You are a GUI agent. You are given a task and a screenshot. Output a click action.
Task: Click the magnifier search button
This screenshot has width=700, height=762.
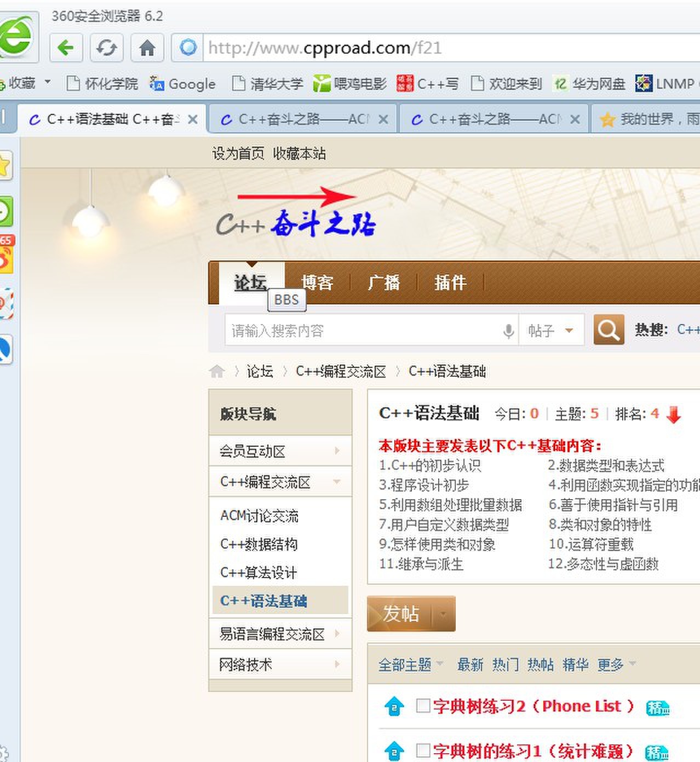(608, 330)
